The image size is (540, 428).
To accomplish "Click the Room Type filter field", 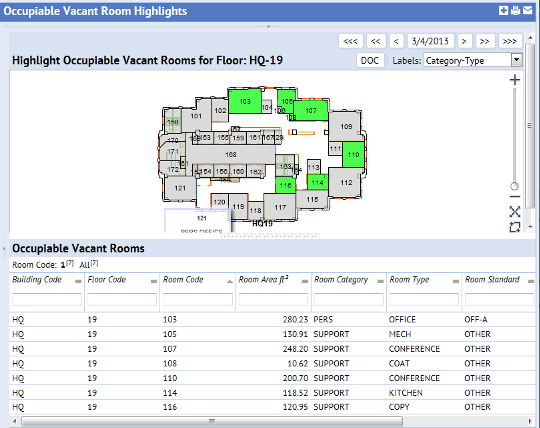I will click(x=424, y=299).
